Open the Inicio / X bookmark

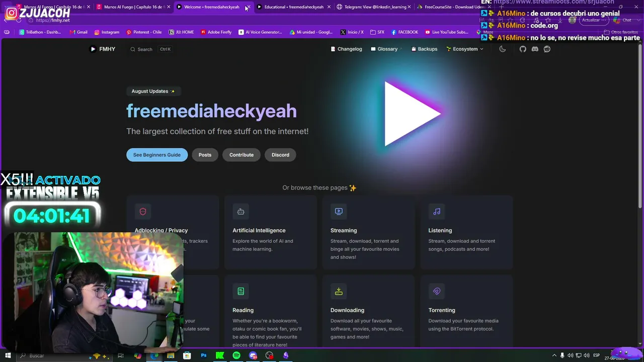tap(352, 32)
